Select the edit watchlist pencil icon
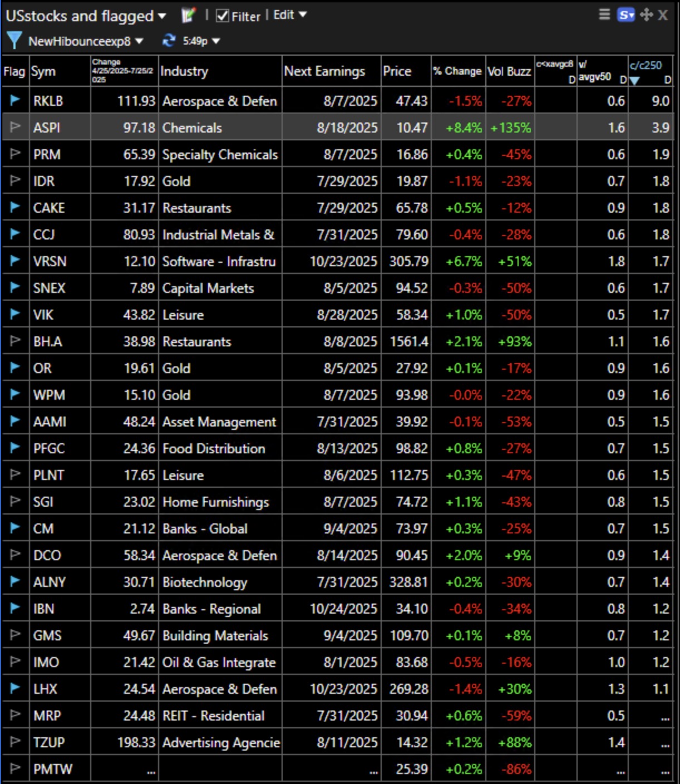Image resolution: width=680 pixels, height=784 pixels. pos(188,15)
